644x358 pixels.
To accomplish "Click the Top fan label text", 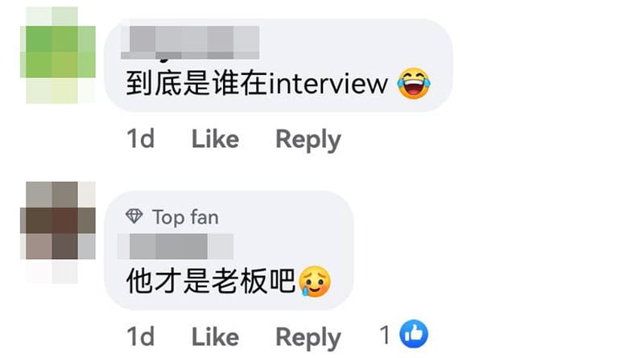I will (185, 217).
